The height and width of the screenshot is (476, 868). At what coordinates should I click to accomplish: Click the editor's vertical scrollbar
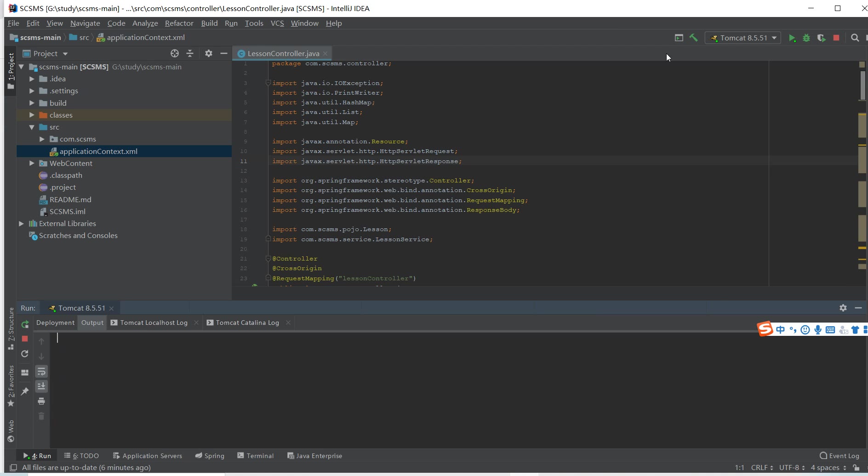(862, 85)
